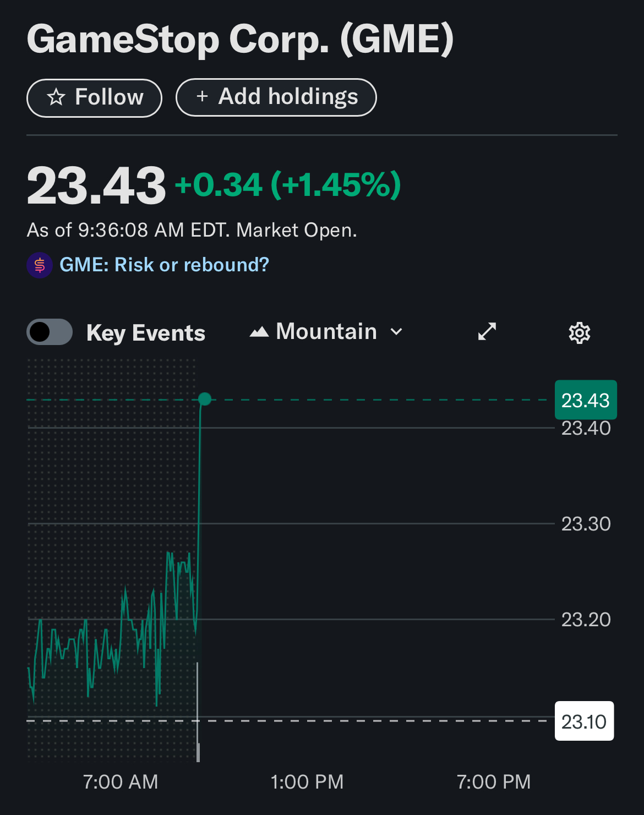
Task: Click the GameStop Corp. (GME) heading
Action: click(241, 40)
